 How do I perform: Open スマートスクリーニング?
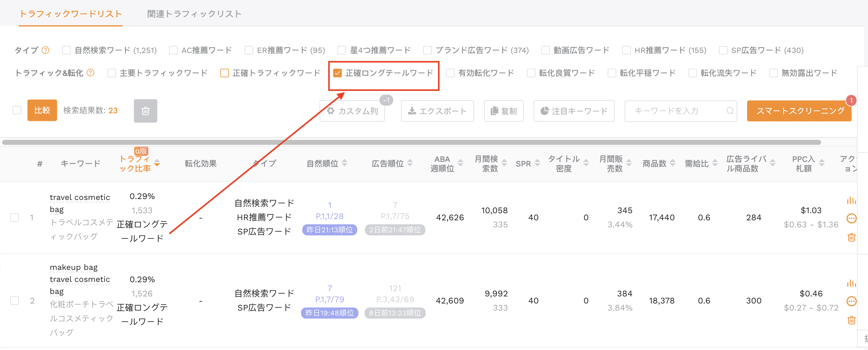[799, 111]
